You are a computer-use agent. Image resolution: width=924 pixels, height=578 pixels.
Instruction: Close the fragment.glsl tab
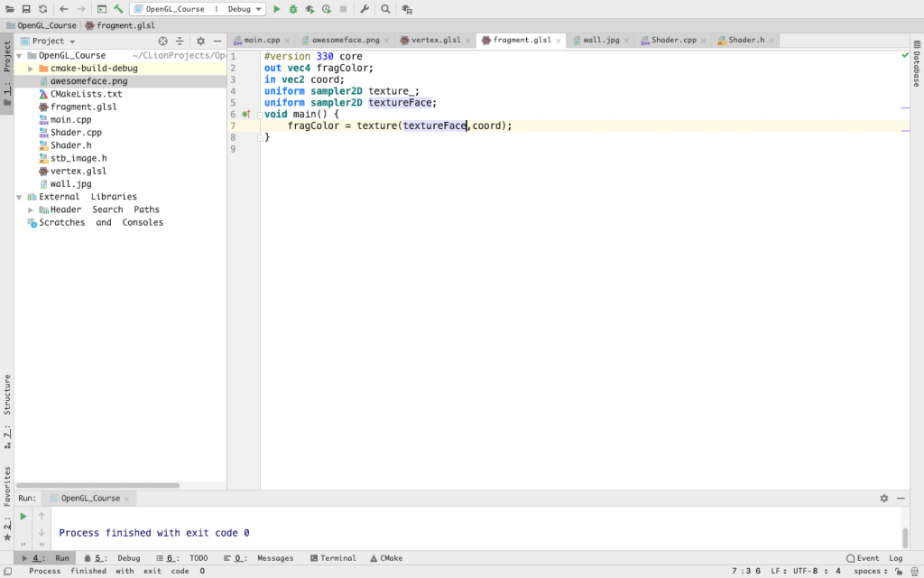click(558, 41)
